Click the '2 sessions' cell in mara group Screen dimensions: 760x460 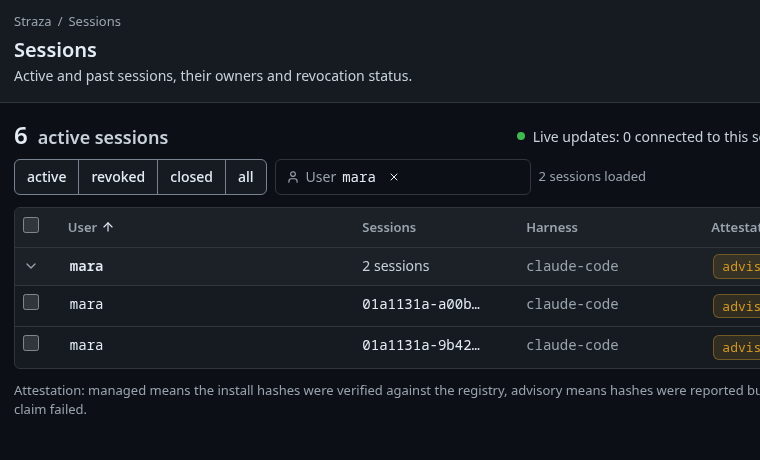pos(396,266)
